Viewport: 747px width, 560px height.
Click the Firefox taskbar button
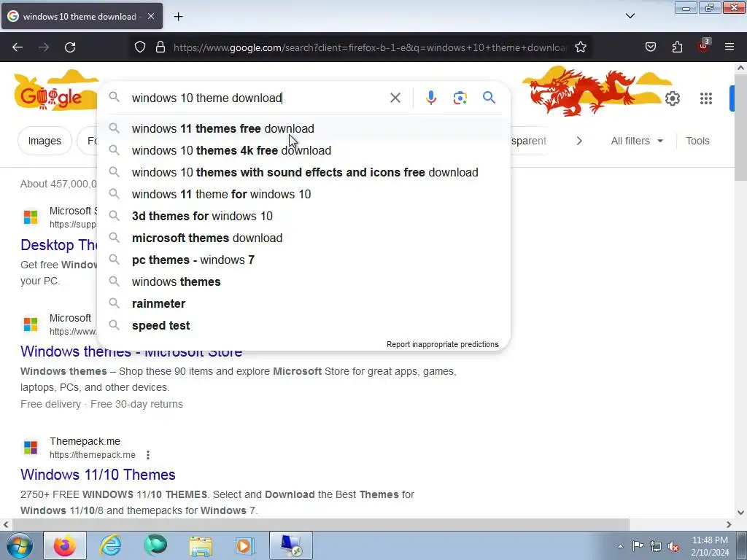point(65,545)
